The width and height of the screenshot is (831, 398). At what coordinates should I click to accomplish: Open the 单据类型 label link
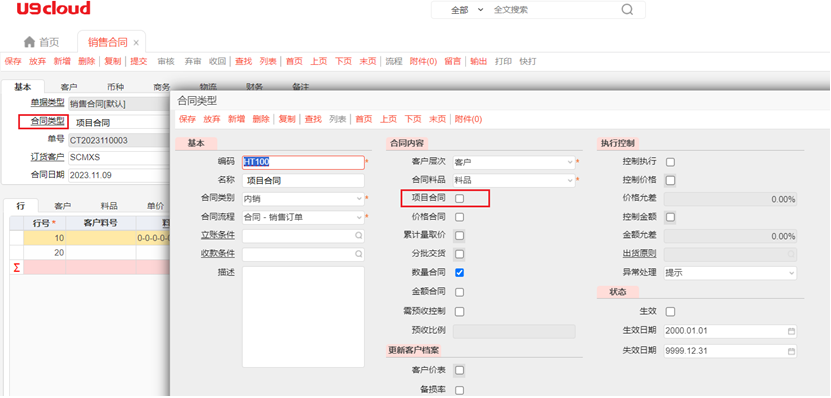(x=47, y=103)
